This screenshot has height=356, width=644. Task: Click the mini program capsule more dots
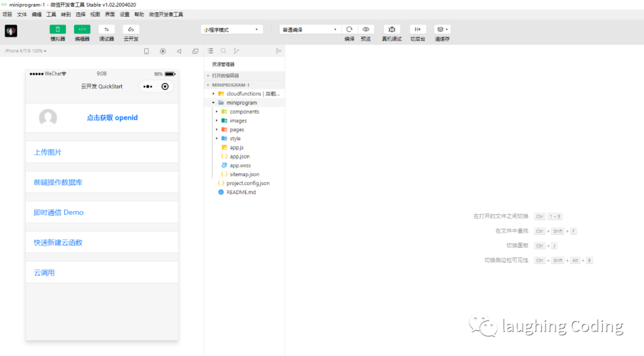[148, 86]
